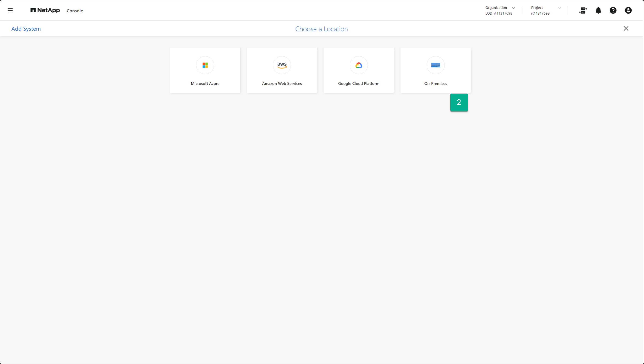644x364 pixels.
Task: Open the notifications bell
Action: 598,11
